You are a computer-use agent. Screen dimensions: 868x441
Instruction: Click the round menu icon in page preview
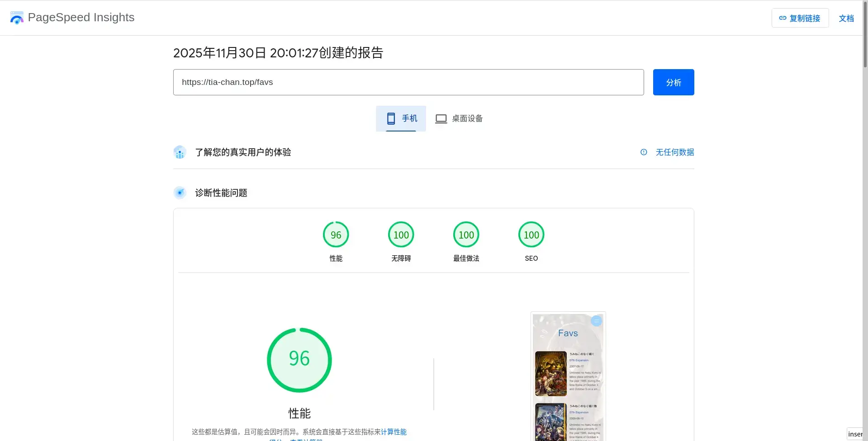596,321
